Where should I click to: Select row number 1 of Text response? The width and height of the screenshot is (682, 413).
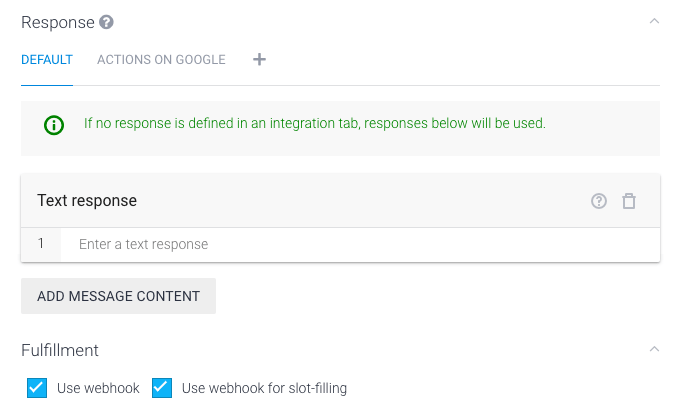click(41, 244)
